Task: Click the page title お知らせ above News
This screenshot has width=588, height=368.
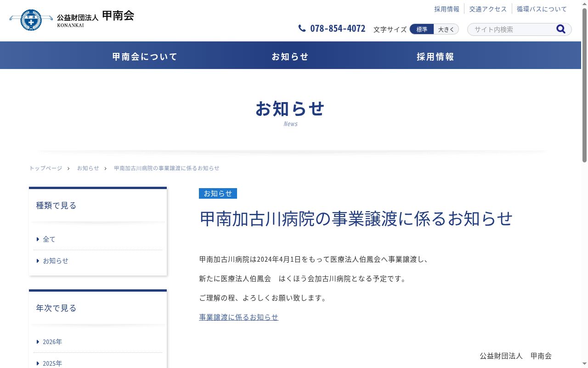Action: (290, 109)
